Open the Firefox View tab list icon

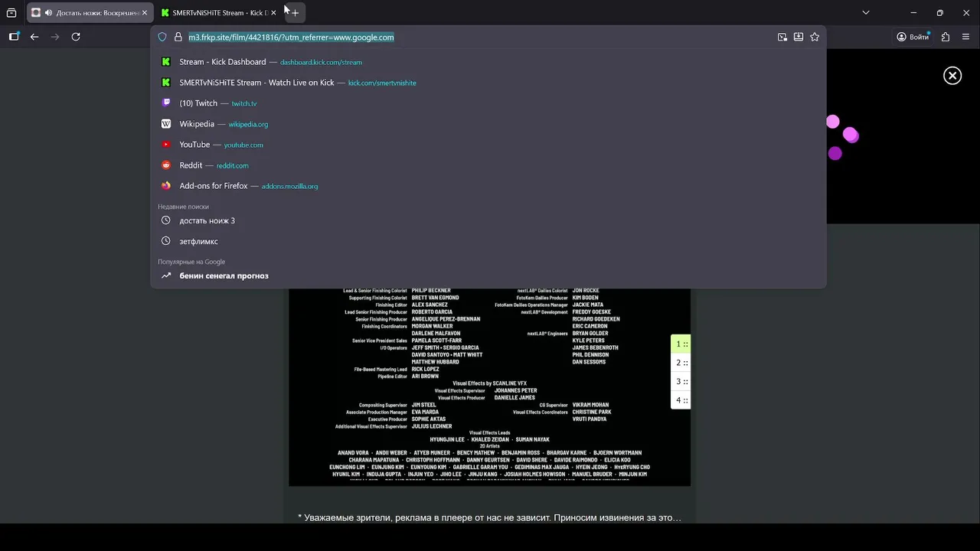[x=11, y=13]
